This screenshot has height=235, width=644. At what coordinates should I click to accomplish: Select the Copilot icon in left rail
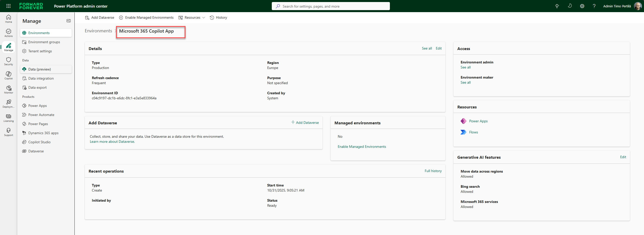pyautogui.click(x=9, y=75)
